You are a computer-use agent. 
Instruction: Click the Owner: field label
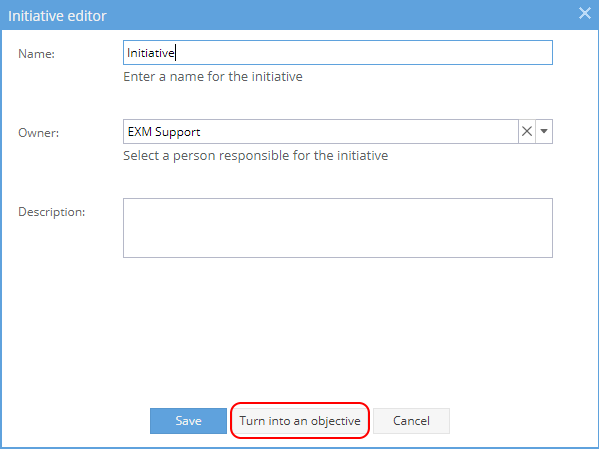(x=39, y=133)
